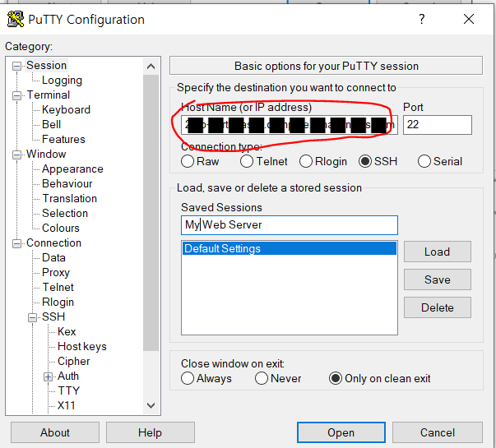Select Window category
Screen dimensions: 496x448
(x=46, y=154)
